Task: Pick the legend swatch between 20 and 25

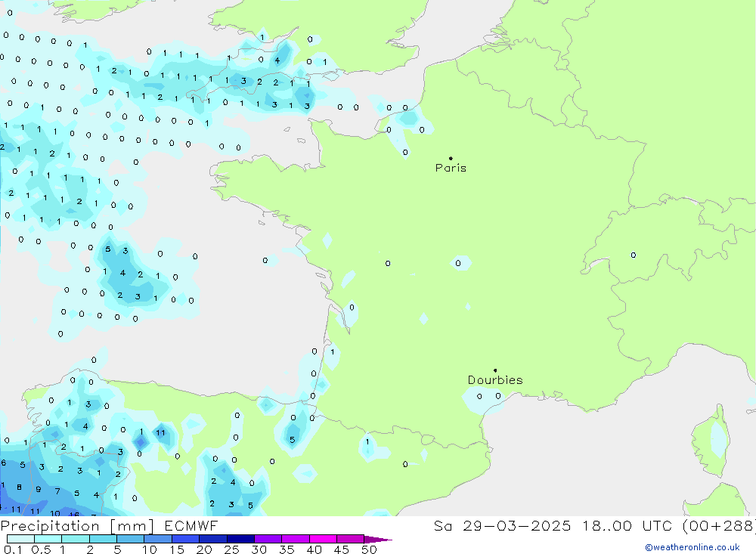Action: (213, 539)
